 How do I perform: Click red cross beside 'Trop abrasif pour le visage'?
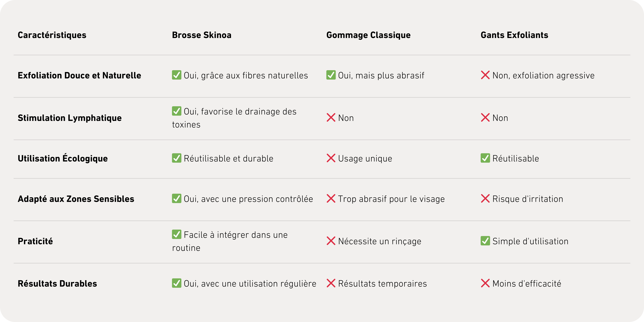tap(331, 199)
